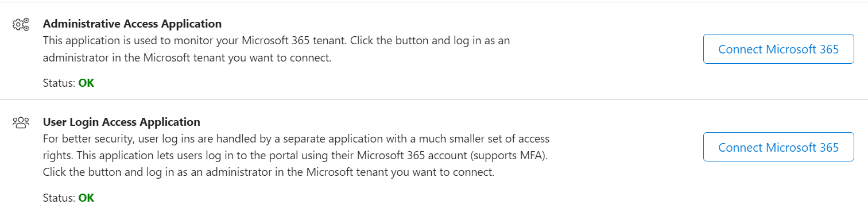Select the Administrative Access Application heading

pos(132,24)
